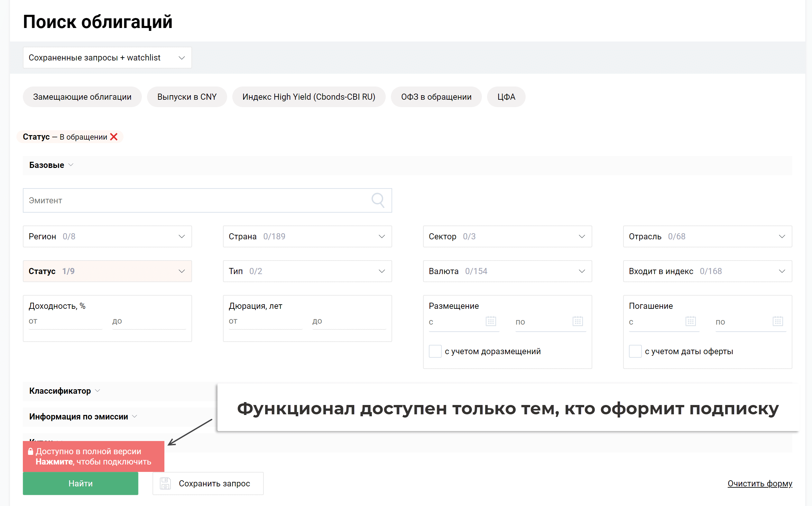This screenshot has width=812, height=506.
Task: Check с учетом даты оферты option
Action: pos(635,351)
